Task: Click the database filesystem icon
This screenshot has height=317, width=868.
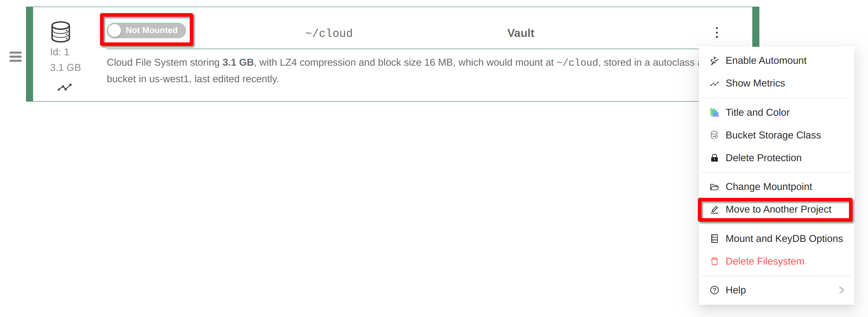Action: click(x=60, y=32)
